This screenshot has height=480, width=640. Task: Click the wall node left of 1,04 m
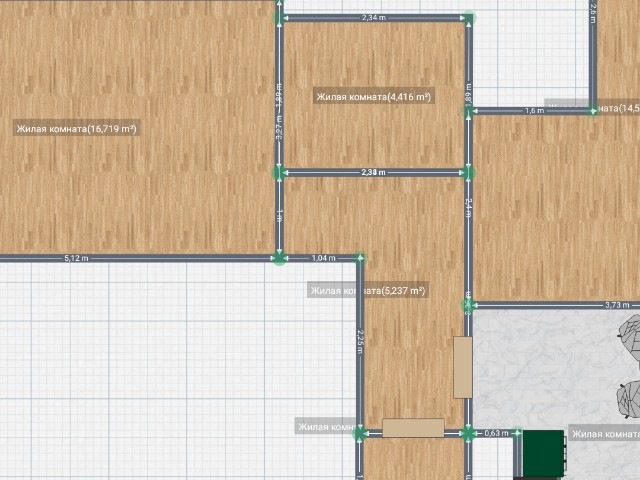[x=279, y=259]
